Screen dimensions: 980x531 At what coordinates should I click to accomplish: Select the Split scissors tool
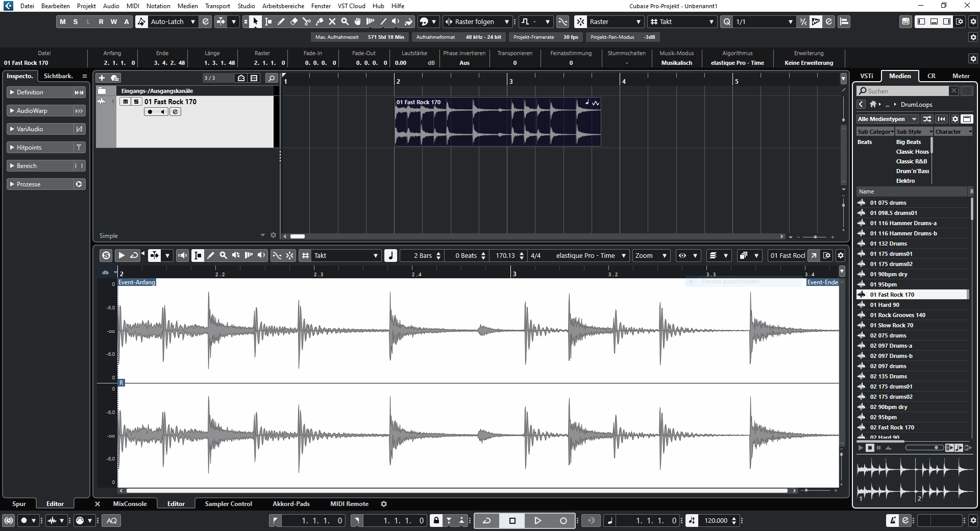pyautogui.click(x=306, y=21)
